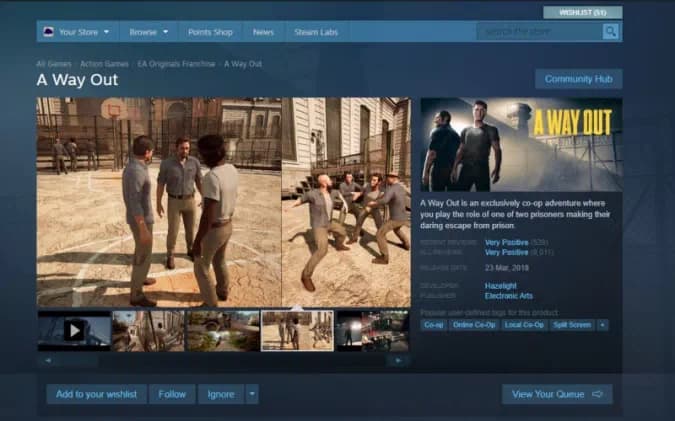675x421 pixels.
Task: Click the search magnifier icon
Action: 610,32
